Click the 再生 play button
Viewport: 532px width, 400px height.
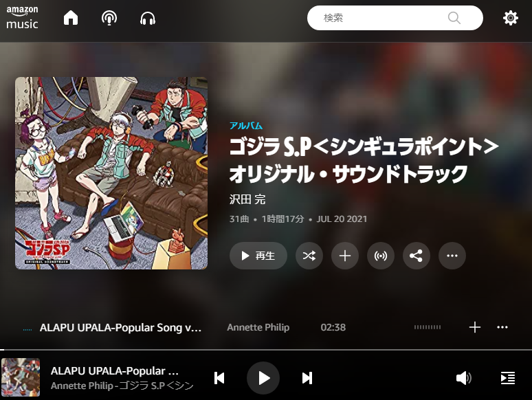[x=258, y=256]
